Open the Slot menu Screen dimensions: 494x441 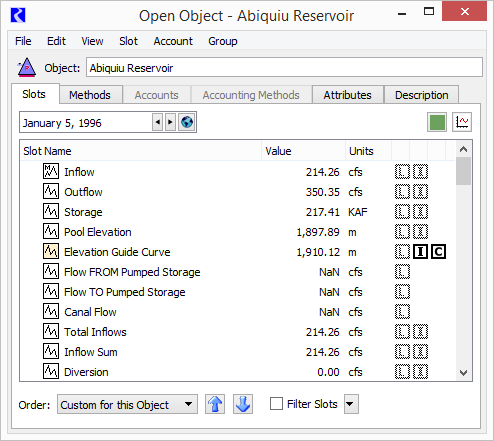coord(128,41)
